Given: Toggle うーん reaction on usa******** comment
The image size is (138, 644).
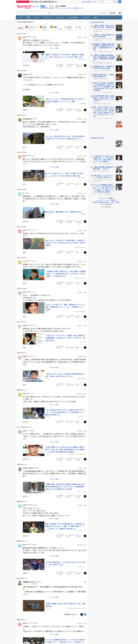Looking at the screenshot, I should point(79,65).
